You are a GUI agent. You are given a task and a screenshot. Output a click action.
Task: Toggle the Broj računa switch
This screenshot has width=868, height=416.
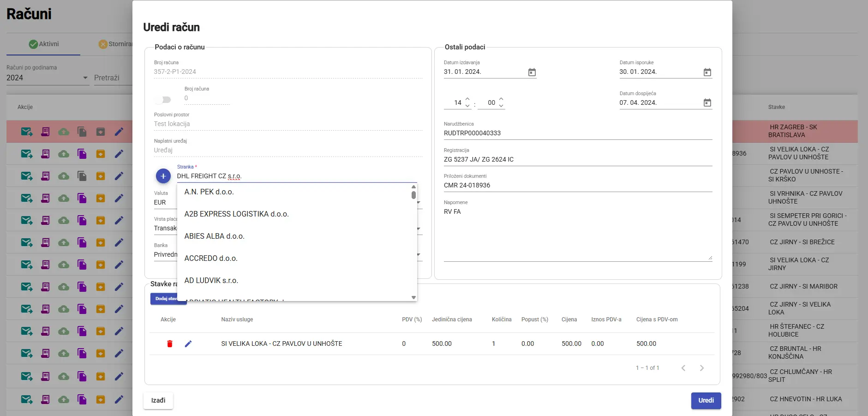[x=163, y=100]
